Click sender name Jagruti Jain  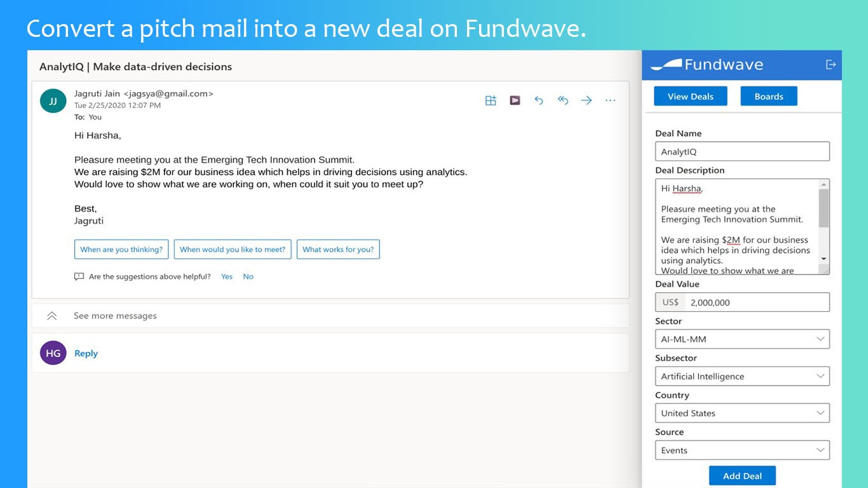click(x=97, y=93)
